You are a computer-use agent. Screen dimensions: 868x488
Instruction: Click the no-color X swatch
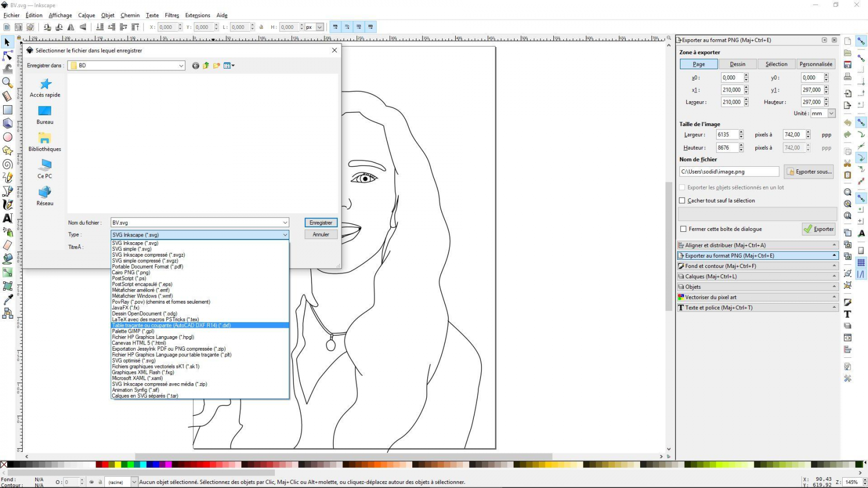click(4, 464)
